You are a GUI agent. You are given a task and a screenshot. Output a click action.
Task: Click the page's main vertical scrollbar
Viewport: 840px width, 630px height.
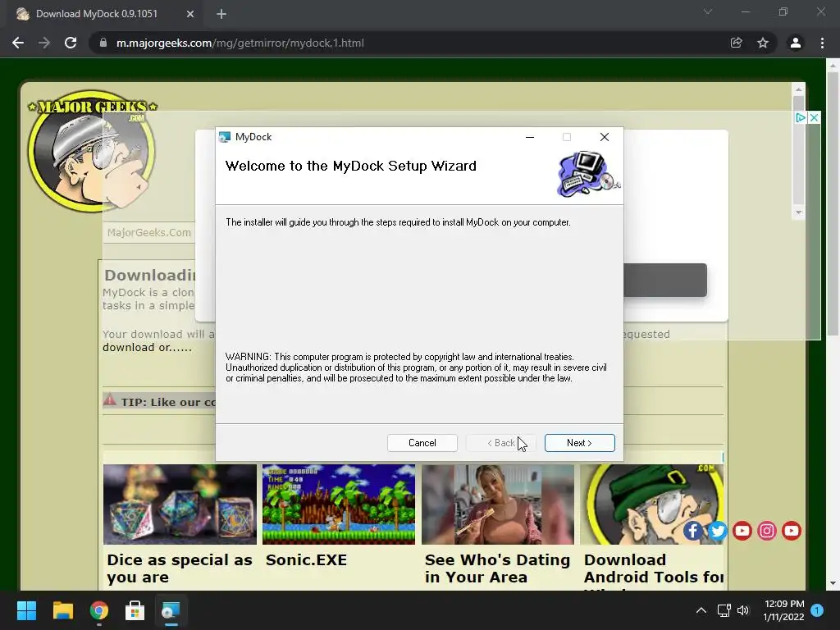pyautogui.click(x=833, y=203)
